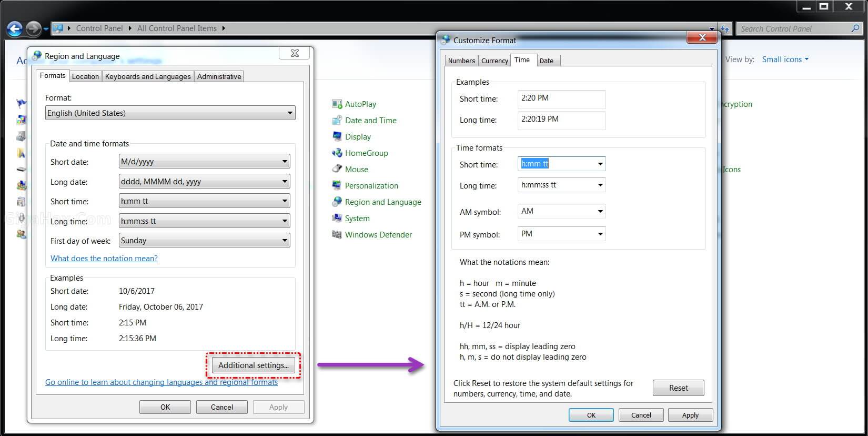This screenshot has width=868, height=436.
Task: Click the Date and Time icon
Action: coord(337,121)
